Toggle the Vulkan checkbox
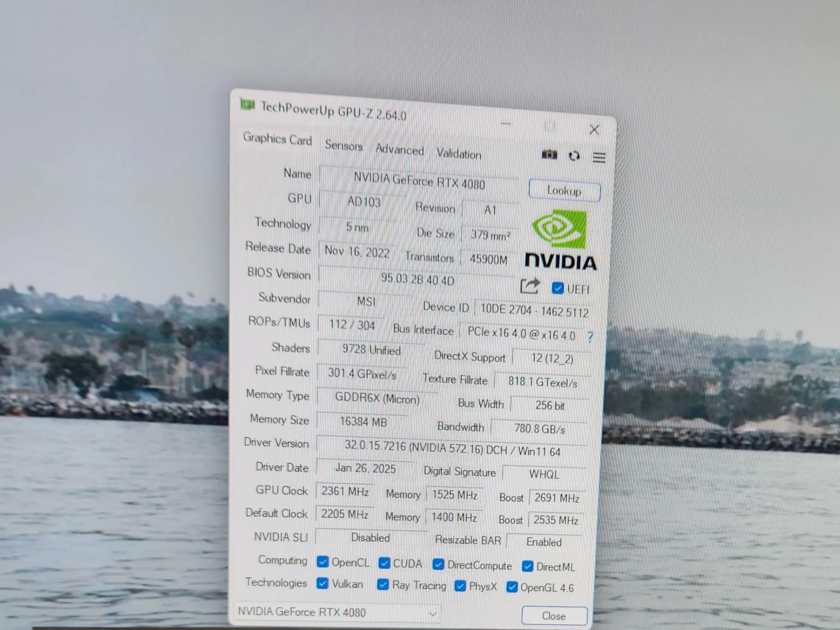The height and width of the screenshot is (630, 840). coord(322,583)
